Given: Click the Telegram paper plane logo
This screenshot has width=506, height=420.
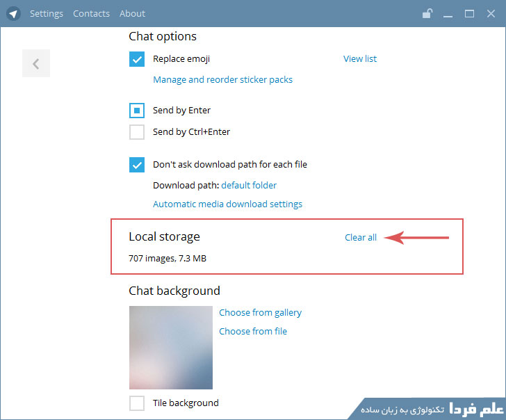Looking at the screenshot, I should pos(14,13).
